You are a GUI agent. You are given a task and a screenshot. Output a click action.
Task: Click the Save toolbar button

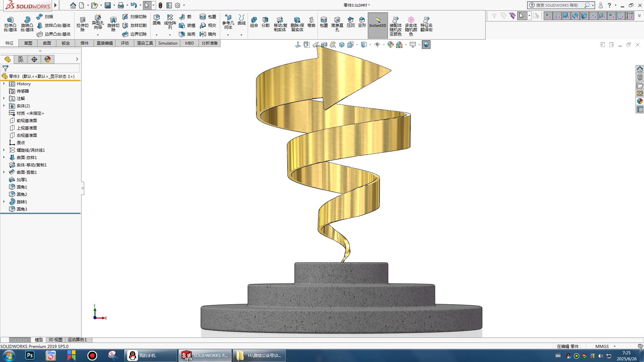(x=107, y=5)
